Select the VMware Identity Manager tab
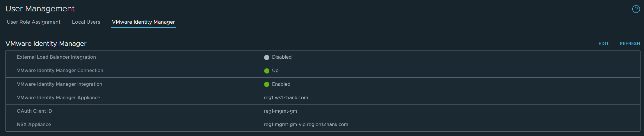This screenshot has height=136, width=644. (143, 22)
